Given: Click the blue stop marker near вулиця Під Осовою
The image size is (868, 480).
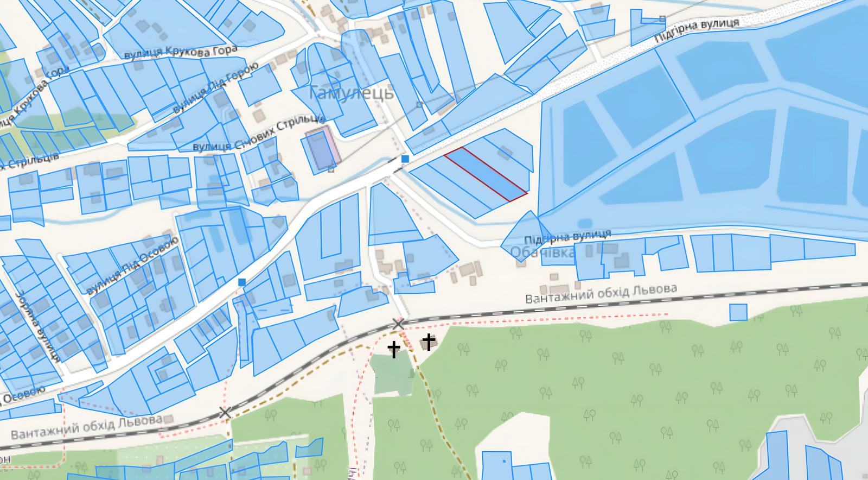Looking at the screenshot, I should 241,282.
